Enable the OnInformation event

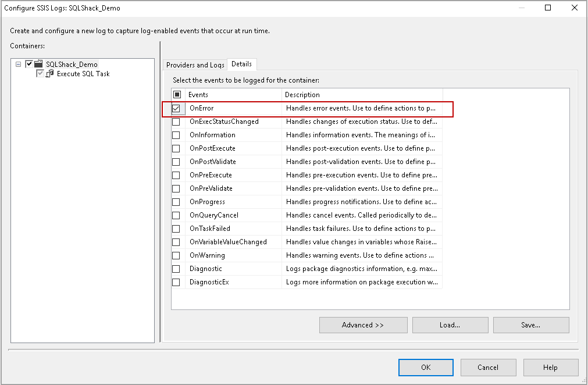(x=176, y=134)
